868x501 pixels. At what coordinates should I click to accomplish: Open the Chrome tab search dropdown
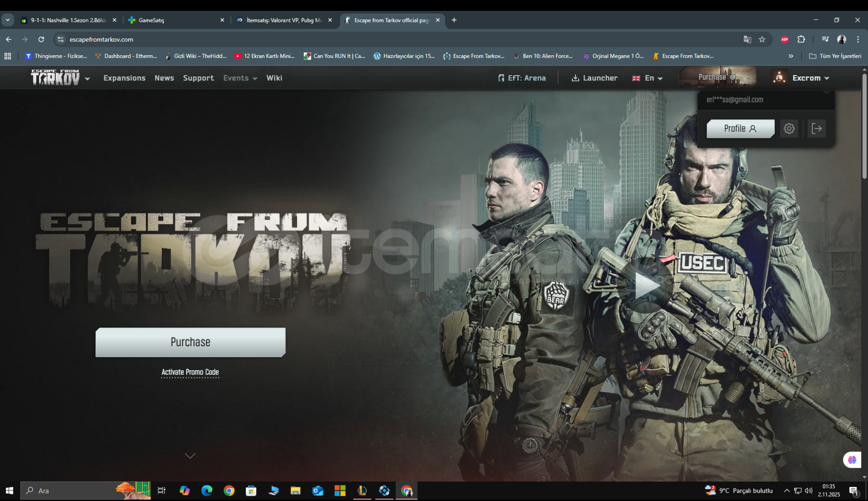point(7,20)
